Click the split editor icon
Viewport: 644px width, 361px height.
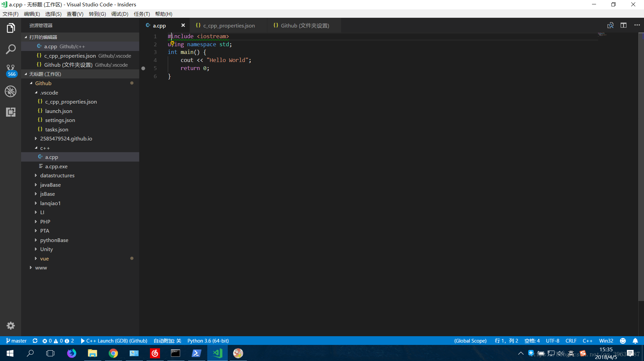(624, 25)
